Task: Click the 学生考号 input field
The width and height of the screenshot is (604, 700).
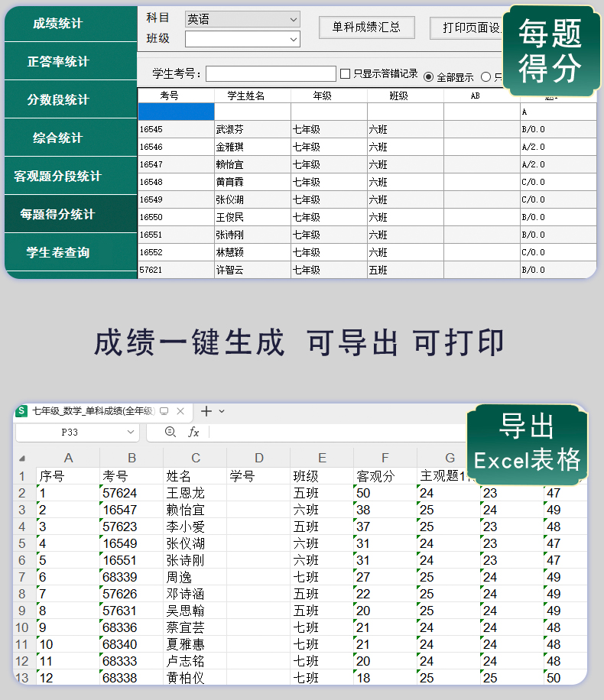Action: click(x=271, y=74)
